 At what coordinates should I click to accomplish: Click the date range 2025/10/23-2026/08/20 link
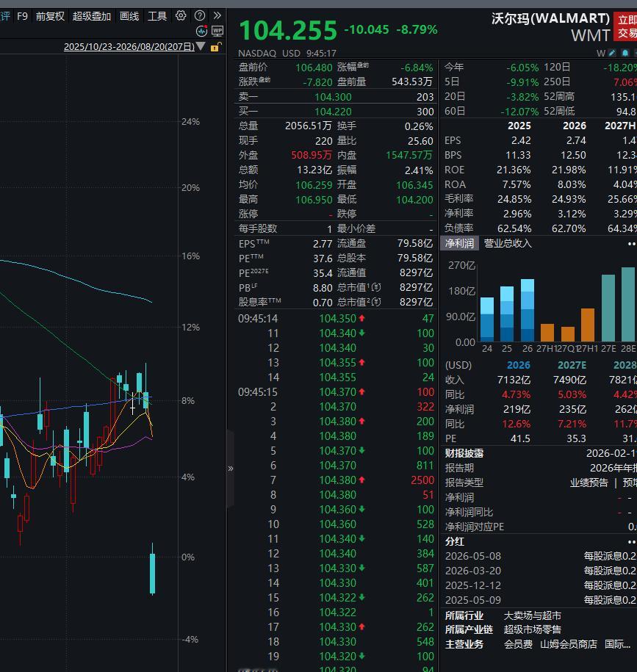coord(129,47)
